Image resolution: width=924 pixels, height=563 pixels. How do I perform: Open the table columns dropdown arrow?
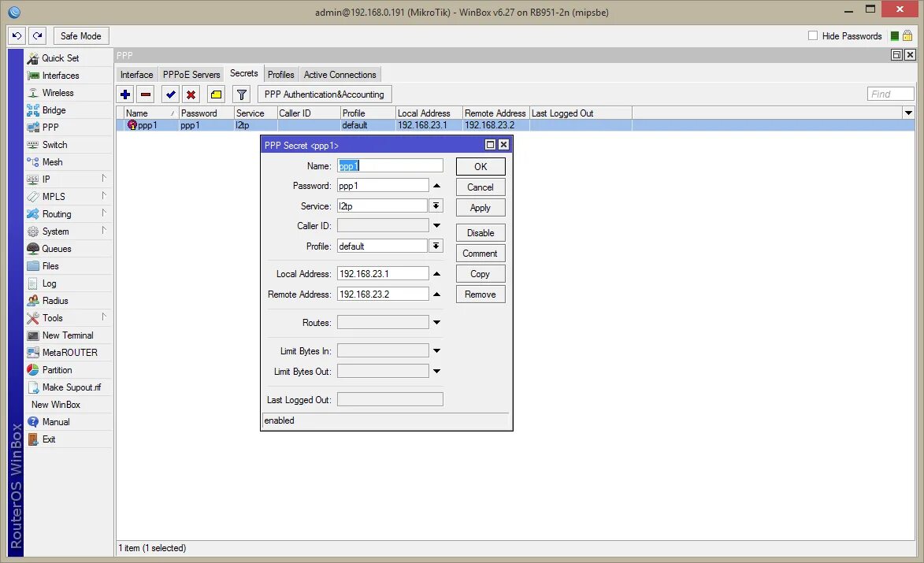pos(908,113)
